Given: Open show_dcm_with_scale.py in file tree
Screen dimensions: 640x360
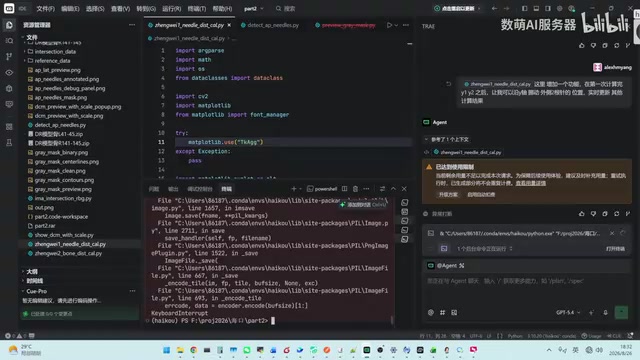Looking at the screenshot, I should (64, 235).
